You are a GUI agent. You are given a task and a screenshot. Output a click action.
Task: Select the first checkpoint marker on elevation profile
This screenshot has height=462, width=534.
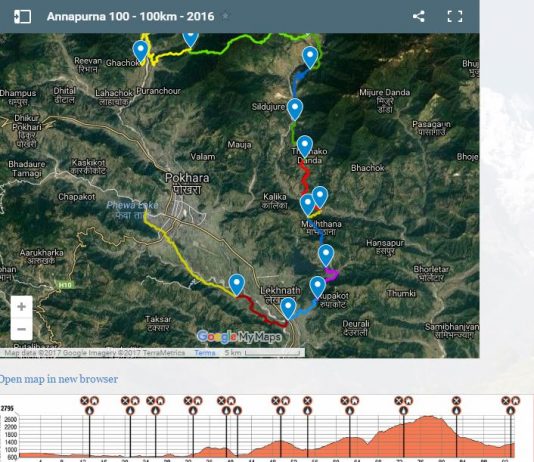(x=90, y=410)
